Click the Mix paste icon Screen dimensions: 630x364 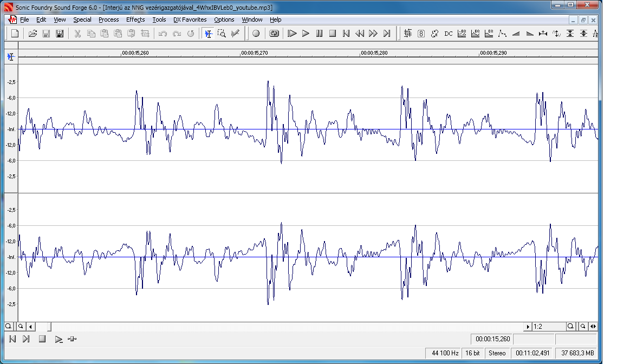pos(118,34)
